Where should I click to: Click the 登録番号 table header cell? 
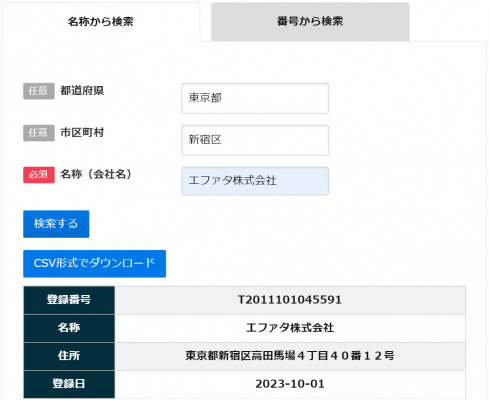[x=69, y=300]
